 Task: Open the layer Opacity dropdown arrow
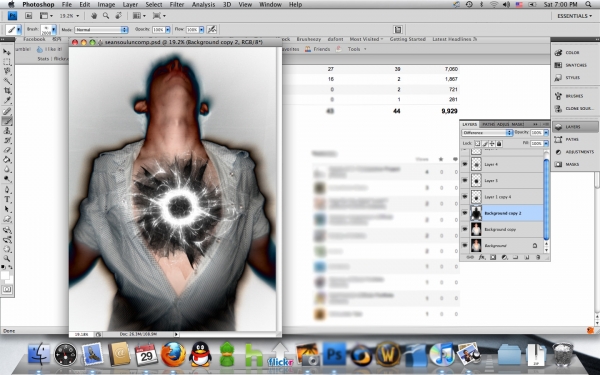point(546,132)
